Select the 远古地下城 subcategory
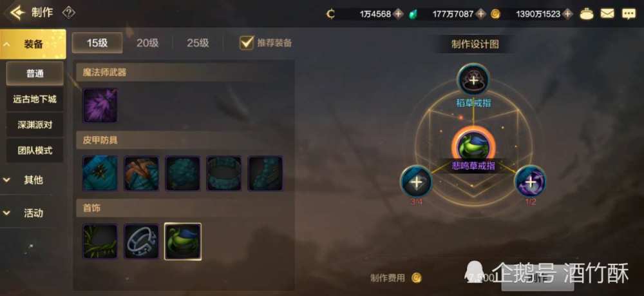This screenshot has height=296, width=644. coord(35,99)
